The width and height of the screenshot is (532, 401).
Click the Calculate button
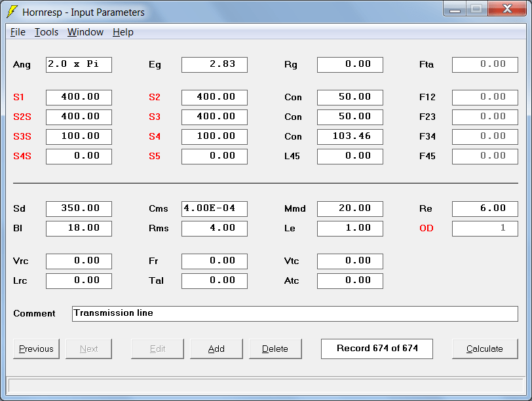[485, 349]
